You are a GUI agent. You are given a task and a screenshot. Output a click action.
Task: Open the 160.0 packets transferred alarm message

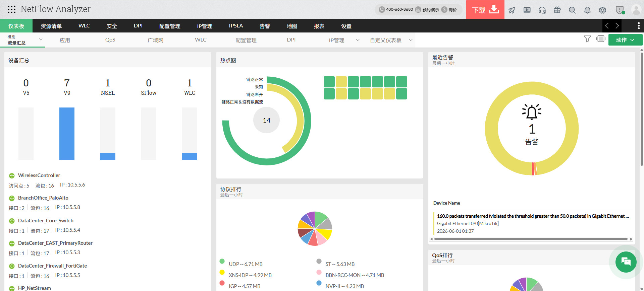tap(533, 216)
